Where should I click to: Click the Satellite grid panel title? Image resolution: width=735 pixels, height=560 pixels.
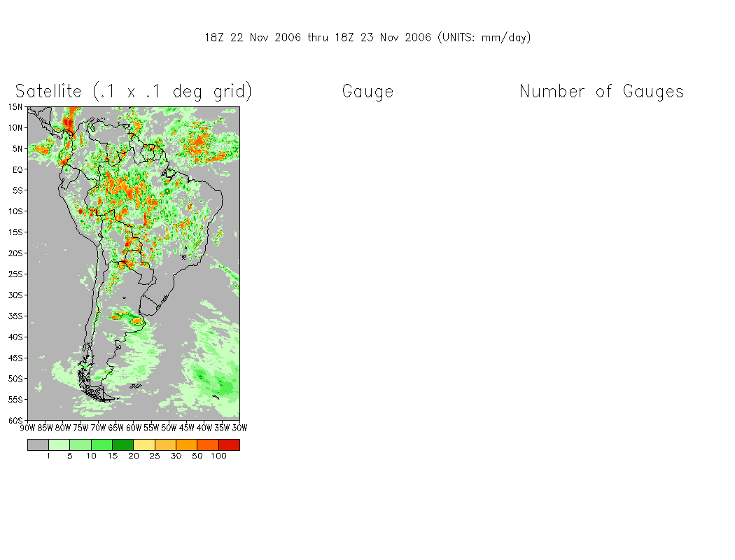pos(134,92)
